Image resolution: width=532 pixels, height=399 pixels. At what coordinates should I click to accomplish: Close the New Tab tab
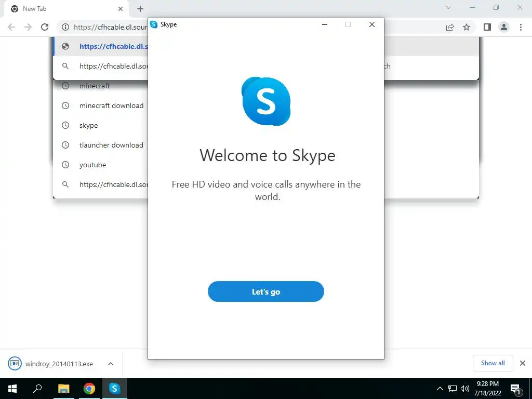click(121, 9)
